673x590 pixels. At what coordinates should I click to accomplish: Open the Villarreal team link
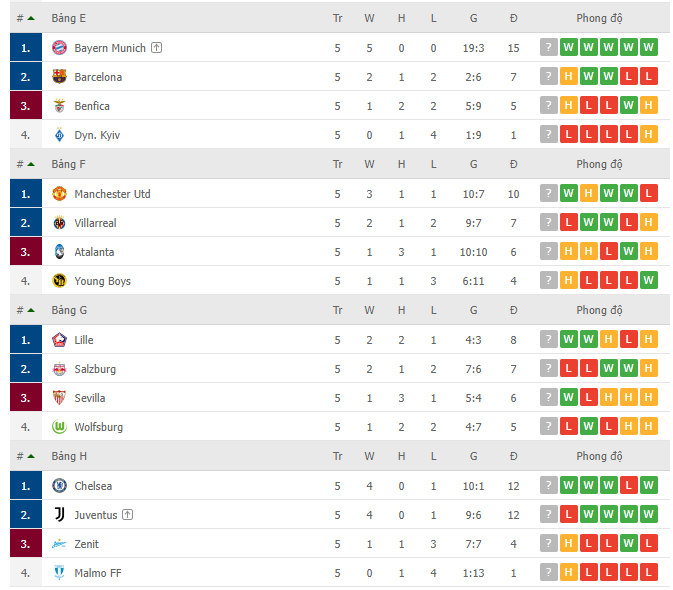[x=95, y=223]
